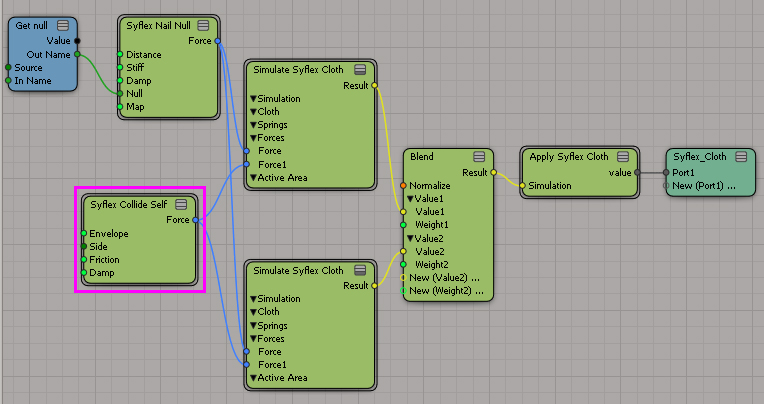Click the Damp port on Syflex Collide Self
This screenshot has width=764, height=404.
(84, 273)
